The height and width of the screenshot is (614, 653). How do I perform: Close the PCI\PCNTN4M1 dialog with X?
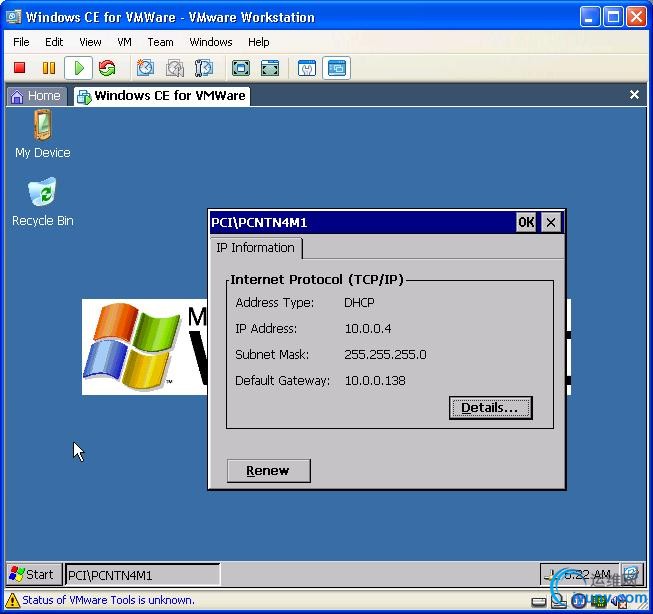(551, 222)
